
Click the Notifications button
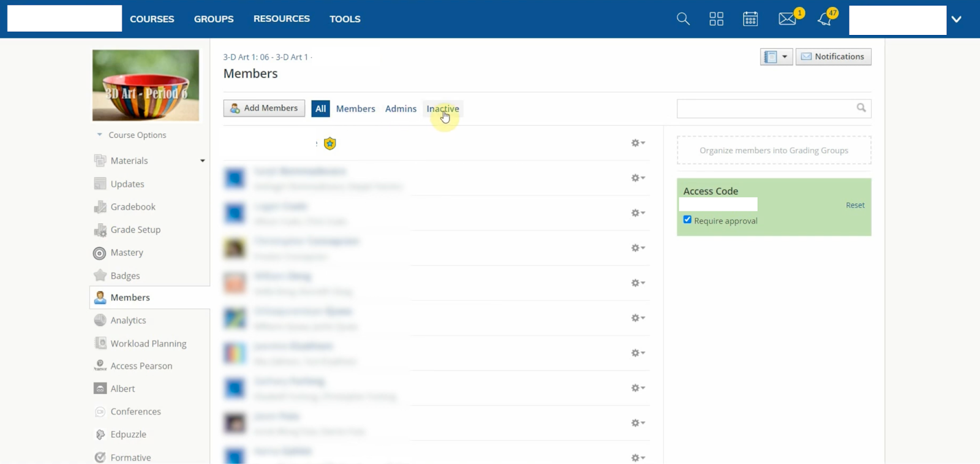[833, 57]
